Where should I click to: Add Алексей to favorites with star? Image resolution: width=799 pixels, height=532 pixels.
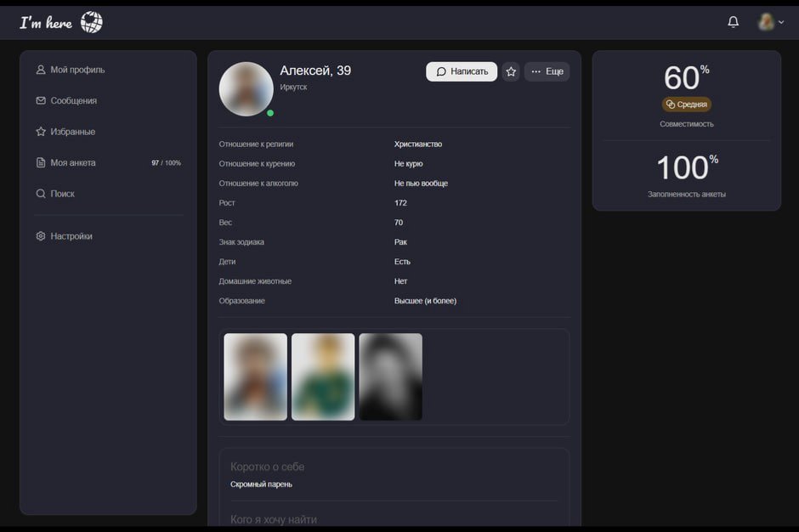[x=511, y=72]
